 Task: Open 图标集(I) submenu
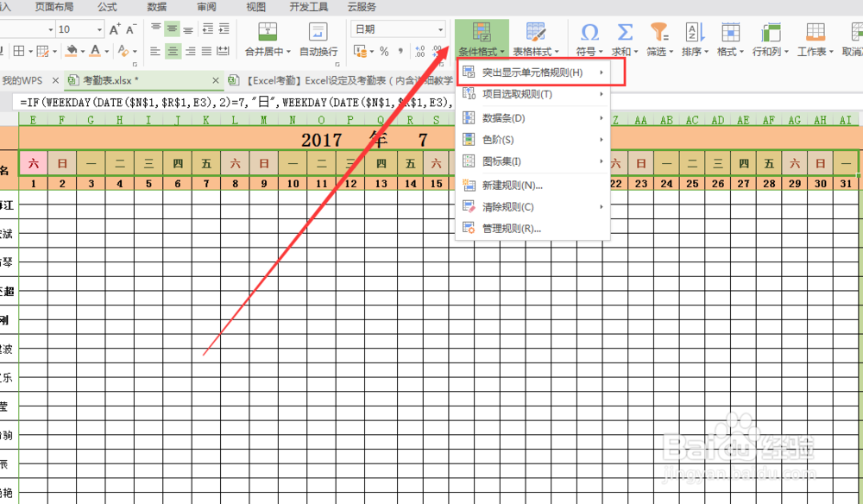pos(532,161)
